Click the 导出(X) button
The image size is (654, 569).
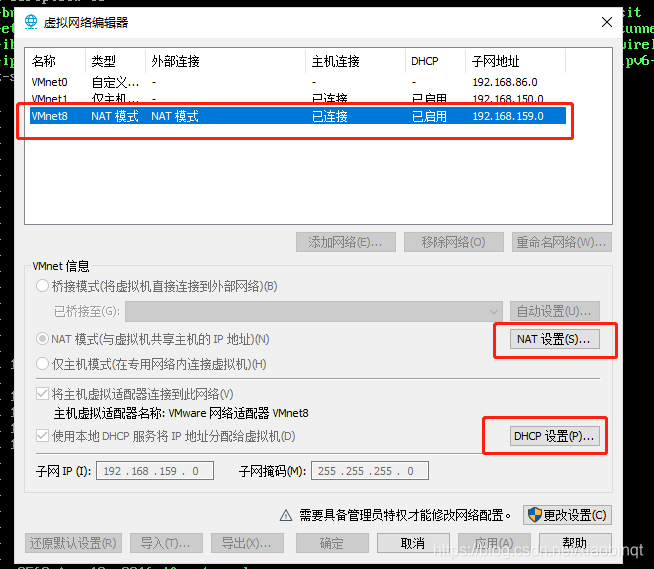point(247,543)
